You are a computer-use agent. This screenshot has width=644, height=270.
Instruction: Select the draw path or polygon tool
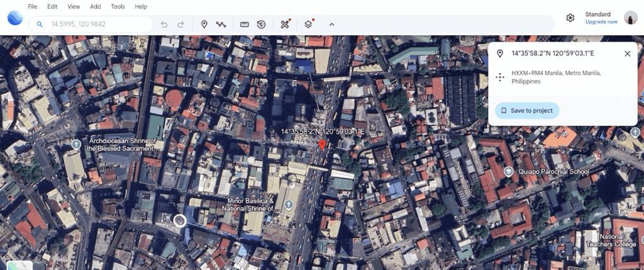[221, 25]
